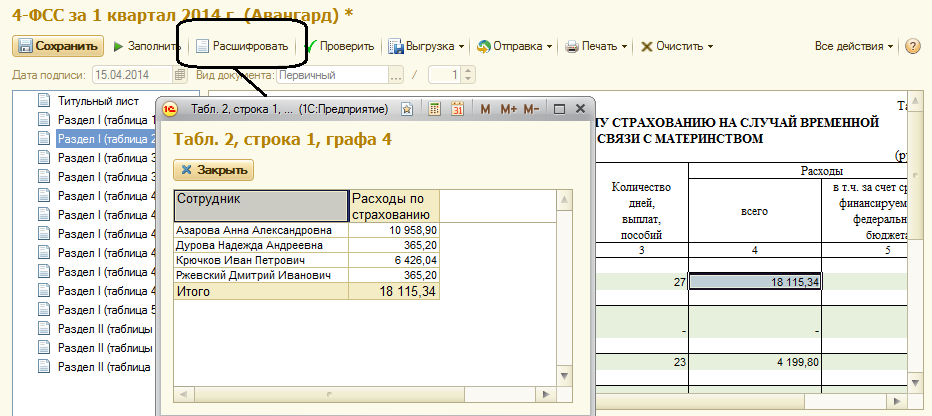Select Титульный лист in the section tree
932x416 pixels.
coord(97,100)
